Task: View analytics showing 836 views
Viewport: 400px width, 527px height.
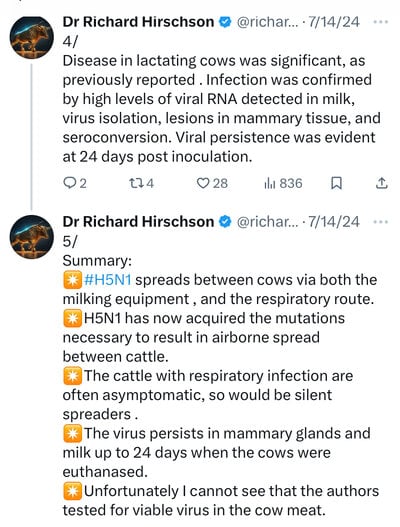Action: pyautogui.click(x=283, y=183)
